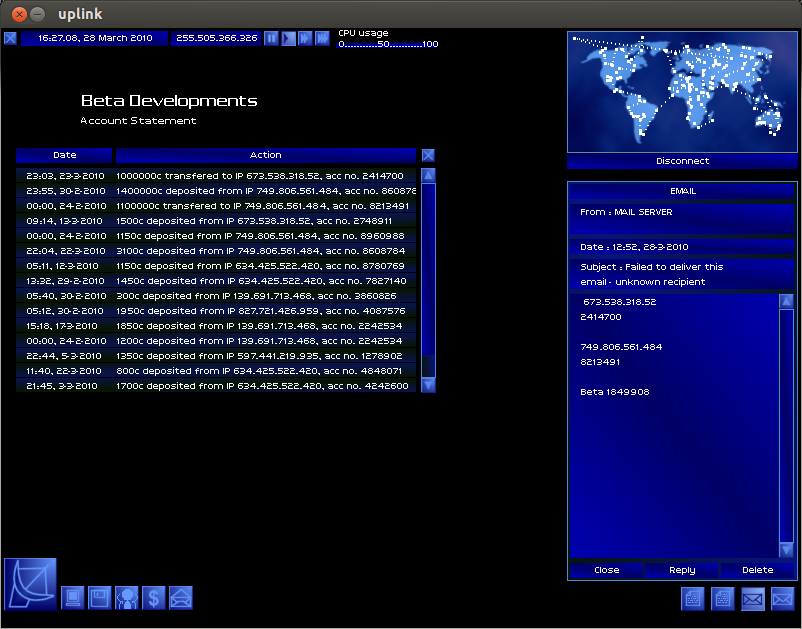The width and height of the screenshot is (802, 629).
Task: Select the 1450c deposited row
Action: coord(216,281)
